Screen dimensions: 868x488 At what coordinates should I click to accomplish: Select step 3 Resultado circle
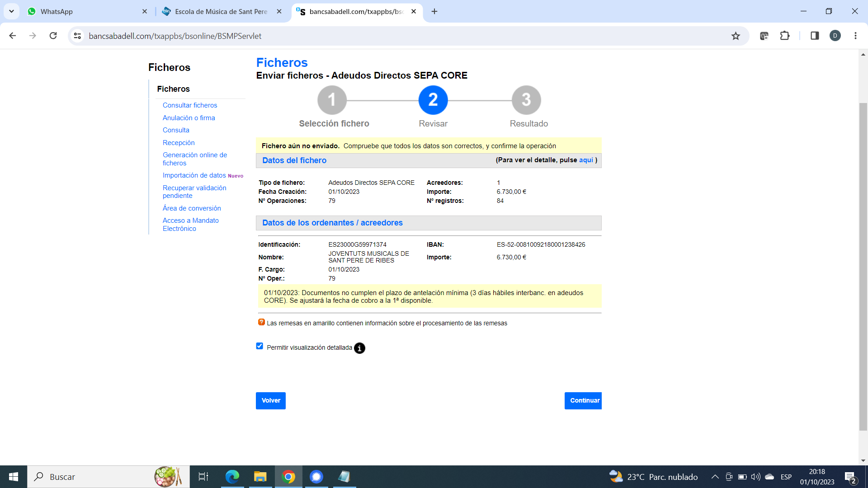[526, 100]
